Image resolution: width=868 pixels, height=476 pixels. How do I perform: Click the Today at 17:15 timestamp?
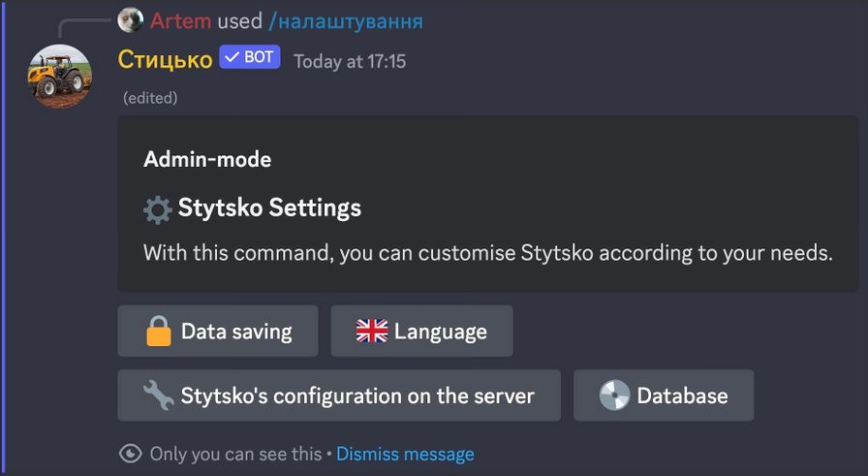(350, 61)
